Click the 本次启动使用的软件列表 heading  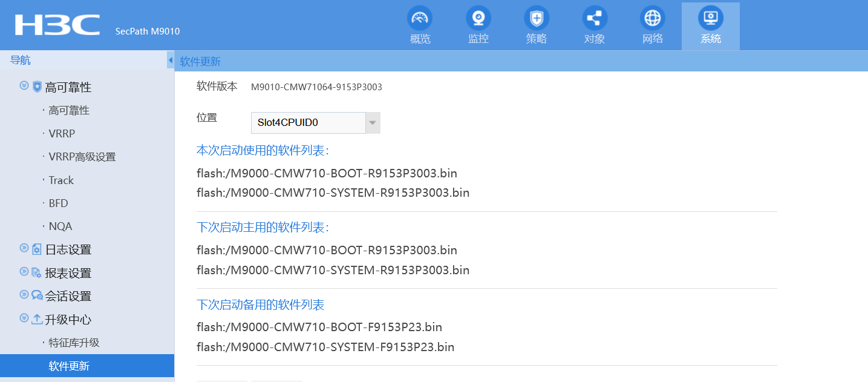click(x=263, y=150)
